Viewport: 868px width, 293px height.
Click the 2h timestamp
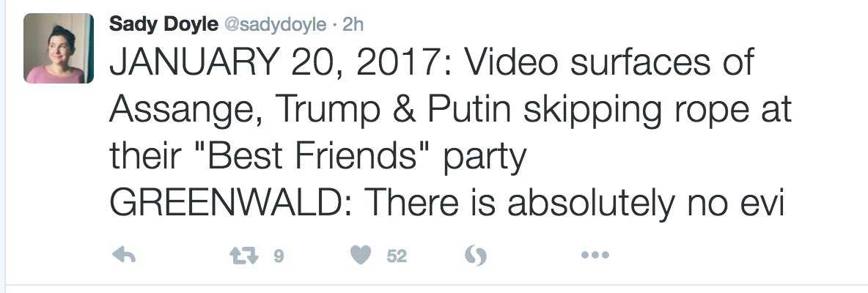coord(353,24)
